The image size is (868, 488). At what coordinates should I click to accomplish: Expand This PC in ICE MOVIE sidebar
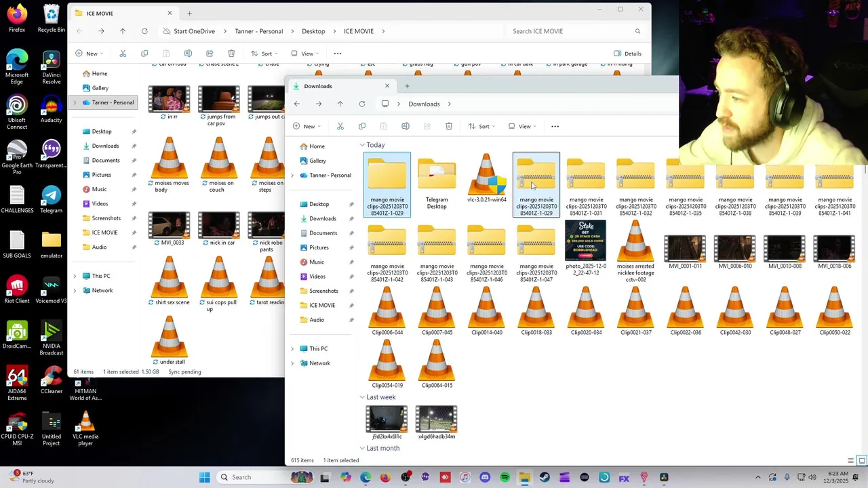click(75, 276)
